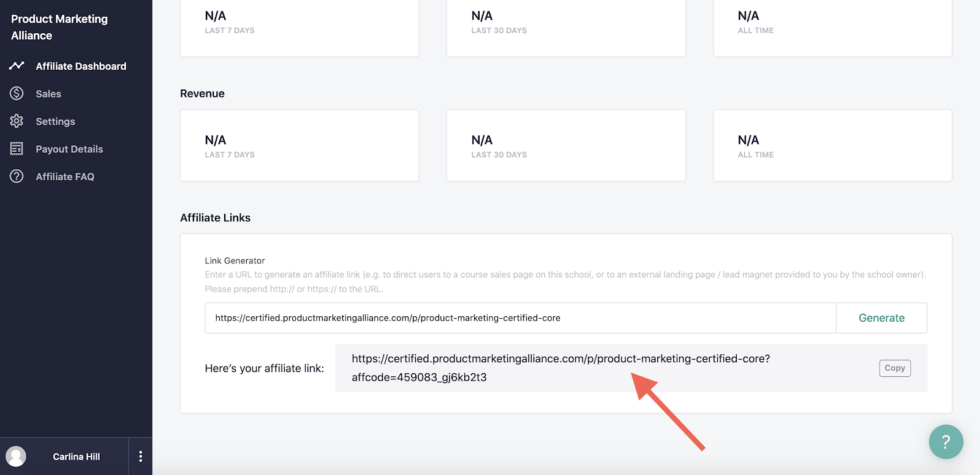Click Carlina Hill's avatar picture
980x475 pixels.
point(16,456)
